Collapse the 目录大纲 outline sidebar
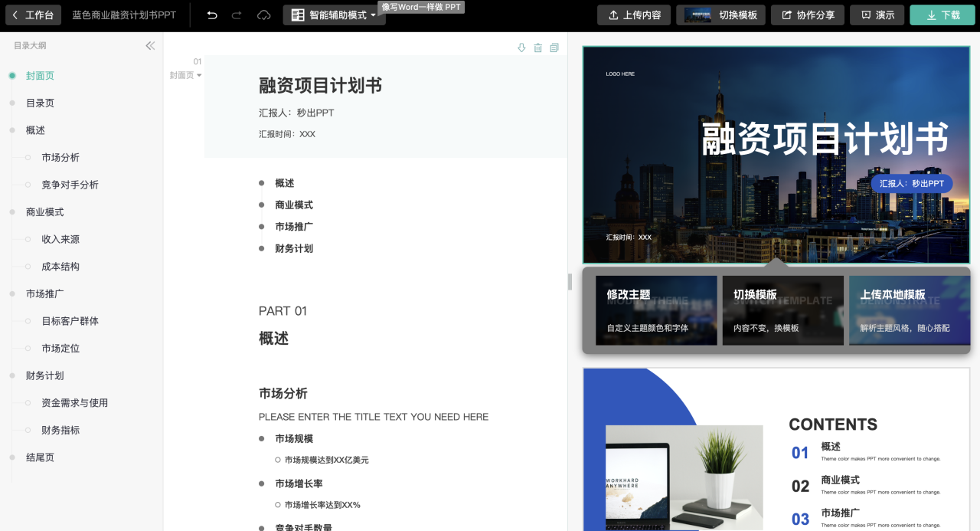This screenshot has height=531, width=980. (150, 46)
